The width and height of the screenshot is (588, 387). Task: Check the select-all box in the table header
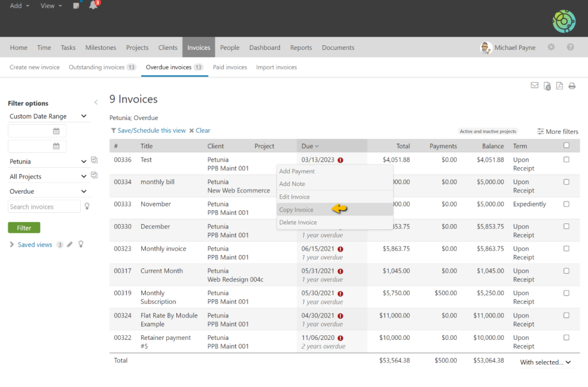click(566, 145)
